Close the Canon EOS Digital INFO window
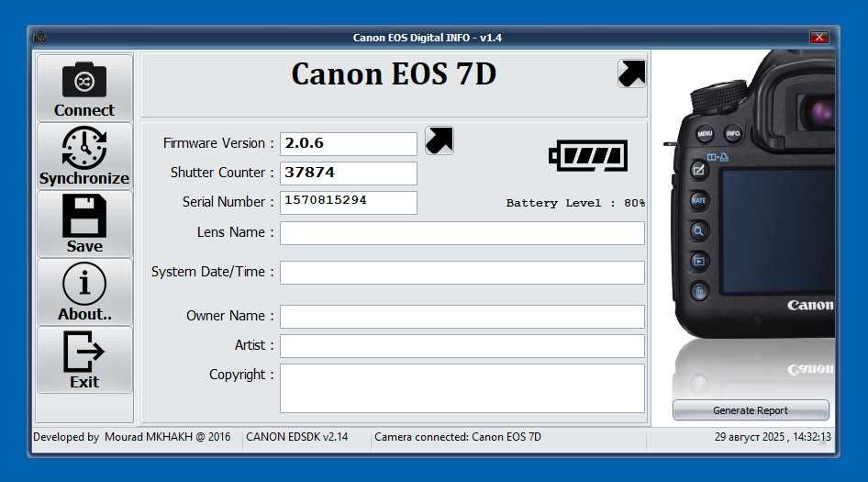The width and height of the screenshot is (868, 482). coord(818,37)
